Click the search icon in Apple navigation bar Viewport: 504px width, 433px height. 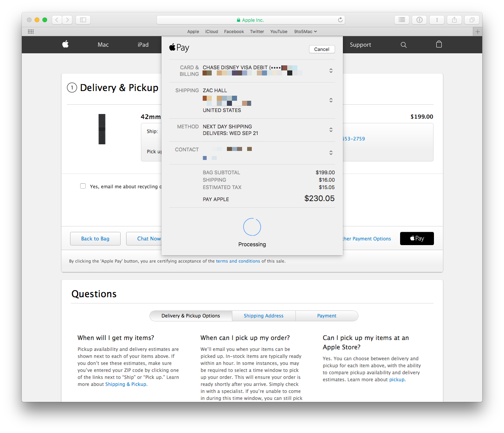tap(404, 45)
